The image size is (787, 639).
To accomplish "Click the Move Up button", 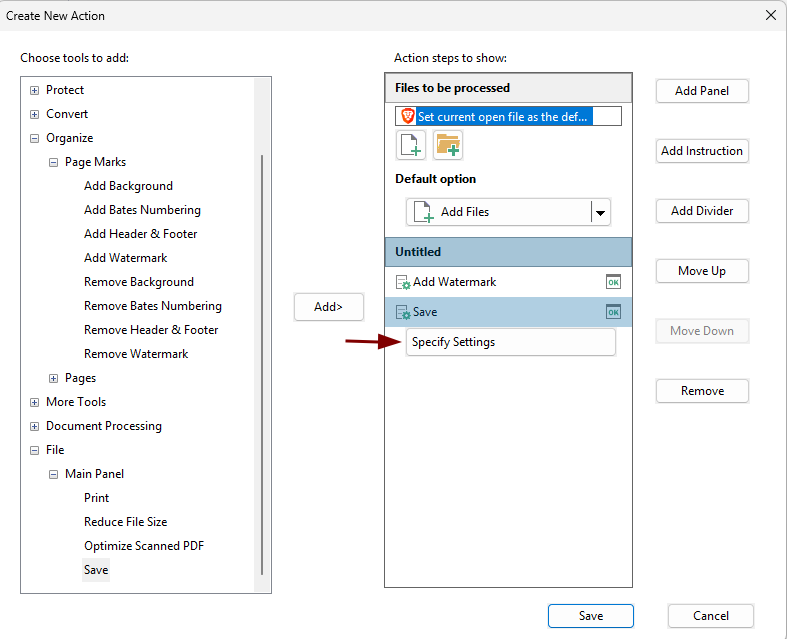I will (x=702, y=271).
